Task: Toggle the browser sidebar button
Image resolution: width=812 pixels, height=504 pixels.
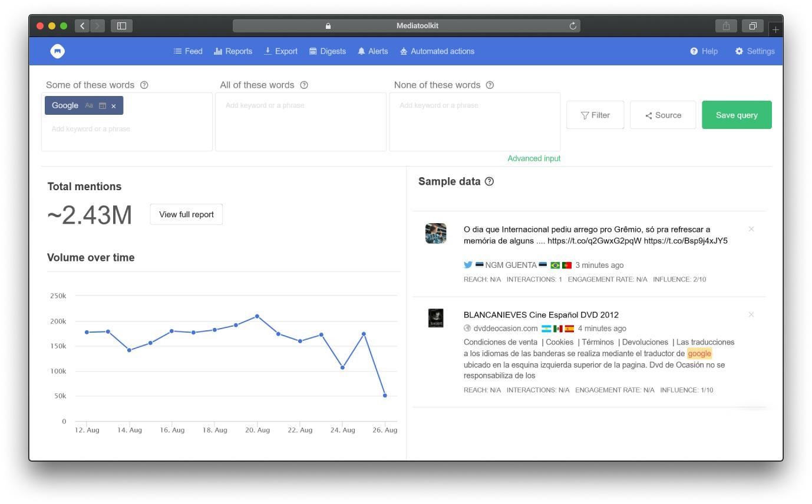Action: click(121, 26)
